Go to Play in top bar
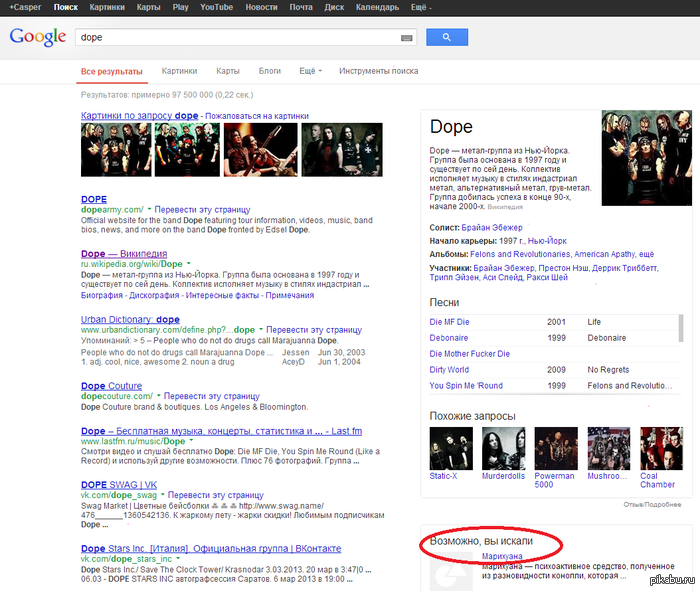 [x=180, y=8]
